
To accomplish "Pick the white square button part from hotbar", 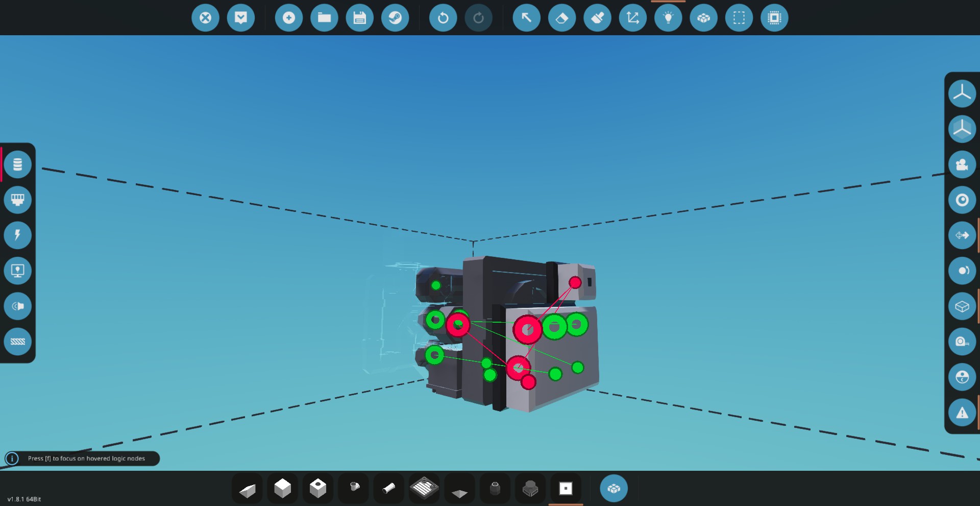I will tap(566, 489).
